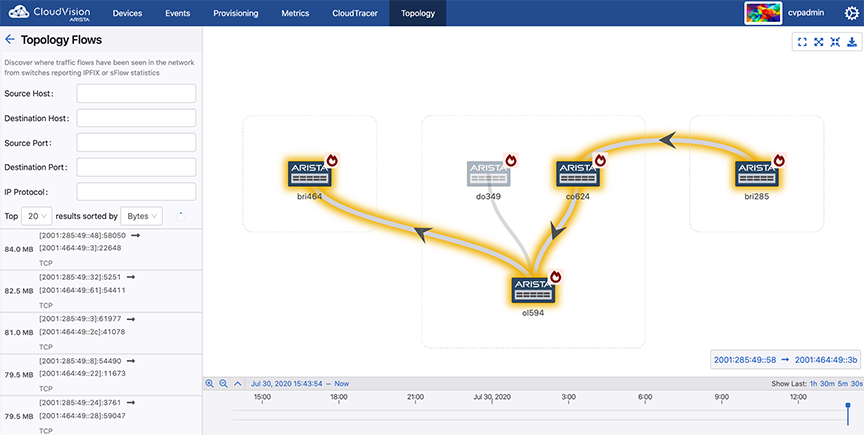Click the Source Host input field
864x435 pixels.
136,93
